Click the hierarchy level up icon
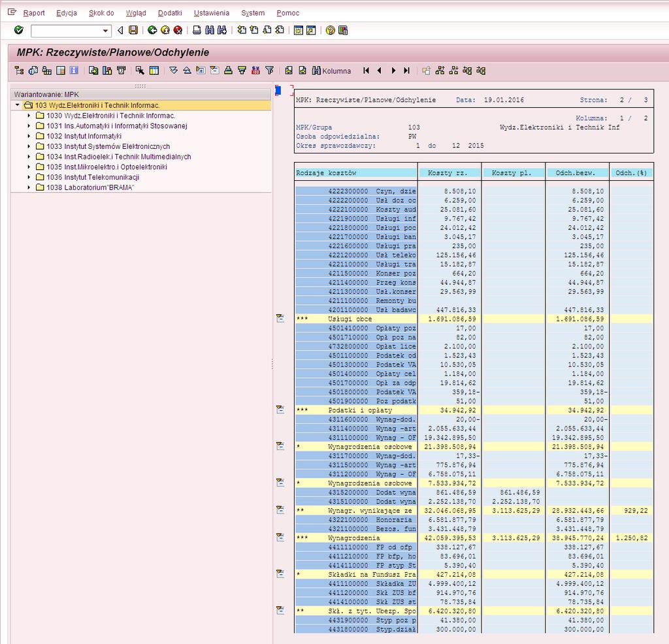The width and height of the screenshot is (669, 644). click(440, 71)
